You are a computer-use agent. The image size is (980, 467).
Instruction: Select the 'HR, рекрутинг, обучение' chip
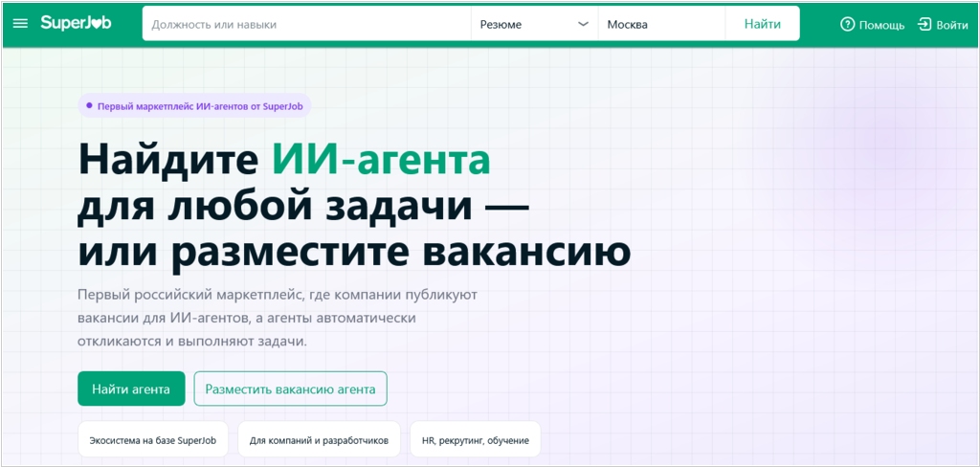475,440
